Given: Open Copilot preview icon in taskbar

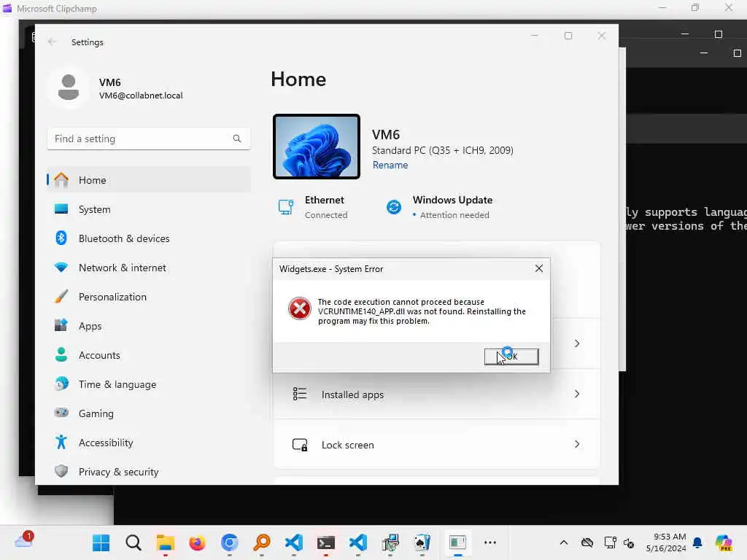Looking at the screenshot, I should (724, 542).
